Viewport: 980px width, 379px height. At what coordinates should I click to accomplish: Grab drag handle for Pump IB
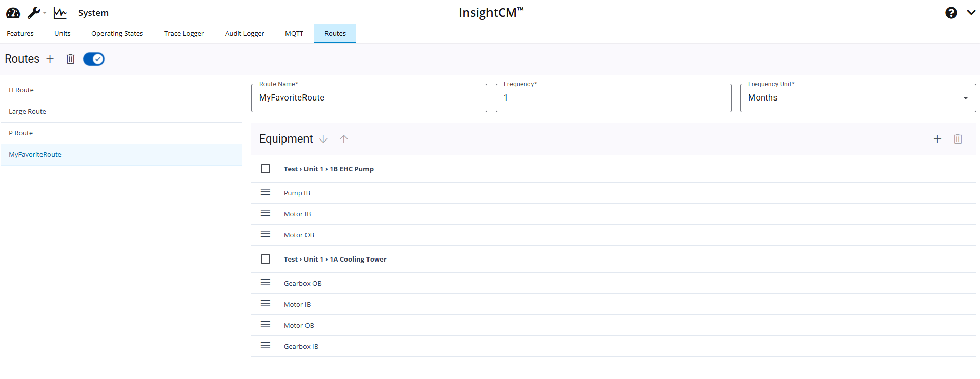(x=266, y=192)
